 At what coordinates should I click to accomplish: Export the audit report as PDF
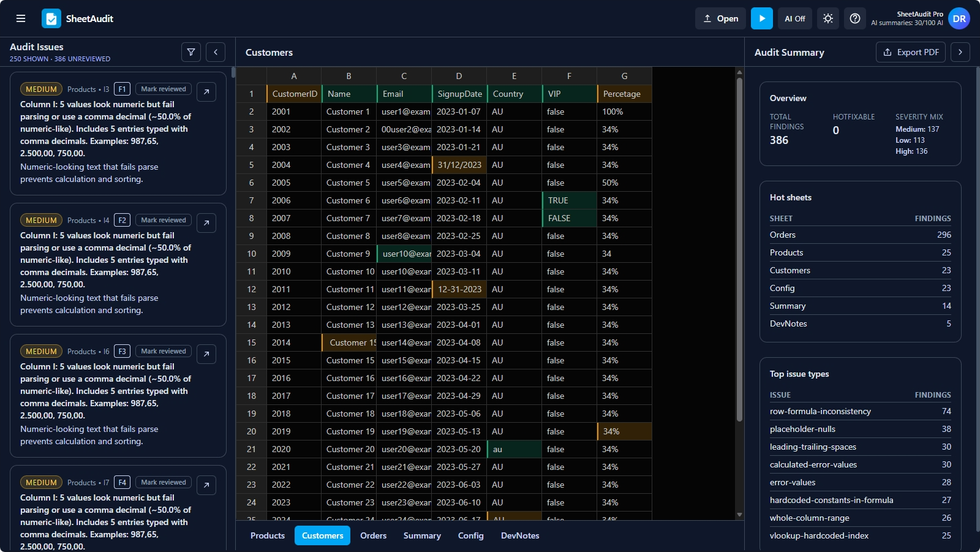pos(911,52)
